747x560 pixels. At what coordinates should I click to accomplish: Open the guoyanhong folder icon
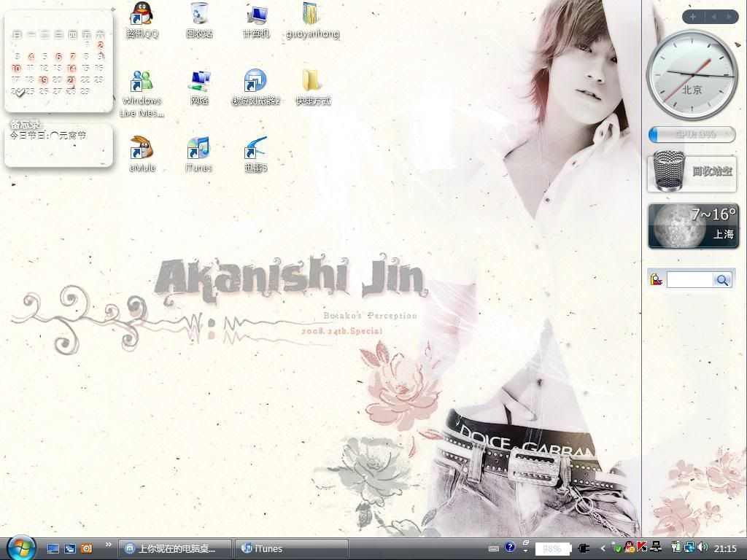coord(311,15)
